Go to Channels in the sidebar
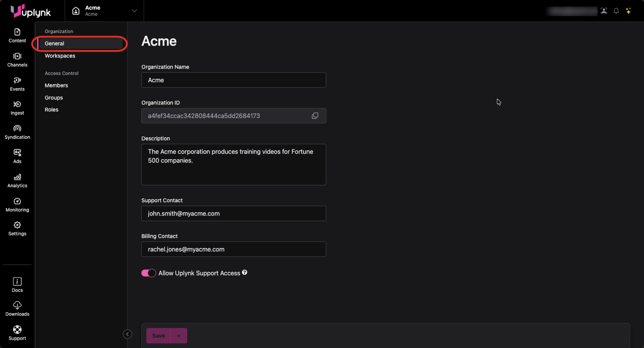Image resolution: width=644 pixels, height=348 pixels. coord(17,60)
